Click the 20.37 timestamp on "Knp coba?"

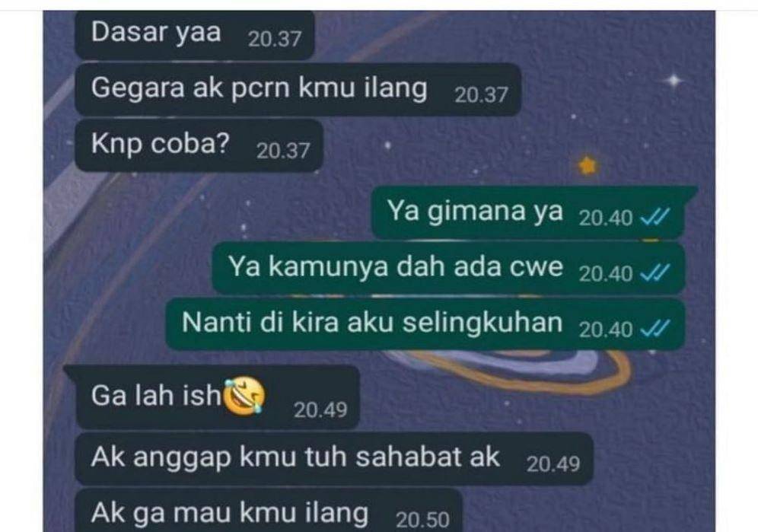(x=283, y=151)
